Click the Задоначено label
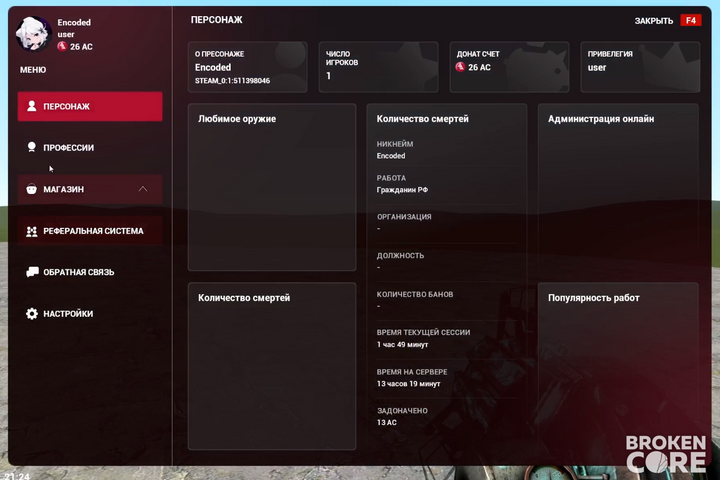720x480 pixels. pos(402,411)
